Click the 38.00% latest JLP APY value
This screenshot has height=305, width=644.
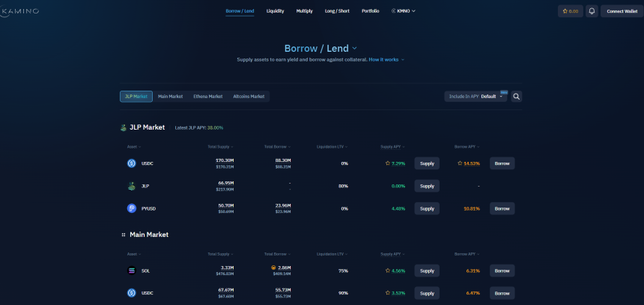tap(215, 128)
